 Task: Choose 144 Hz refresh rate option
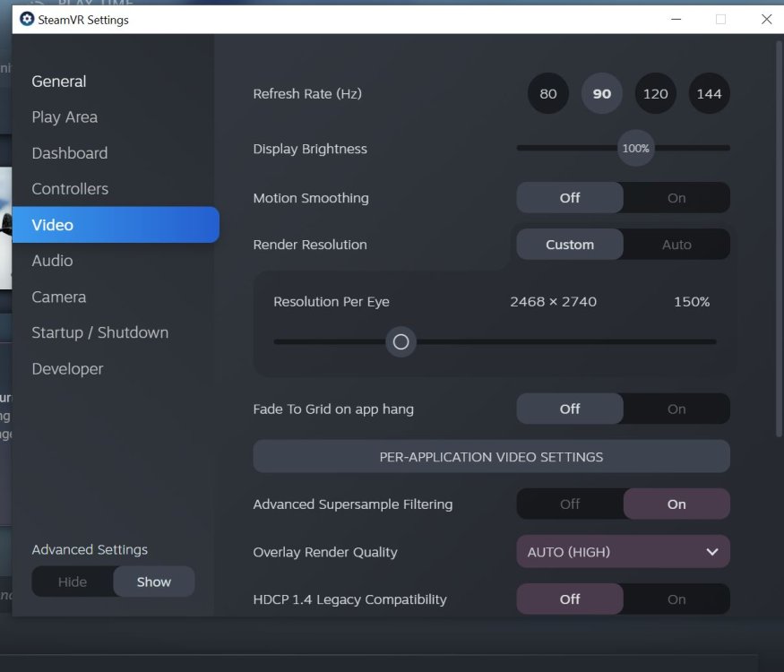click(x=709, y=94)
